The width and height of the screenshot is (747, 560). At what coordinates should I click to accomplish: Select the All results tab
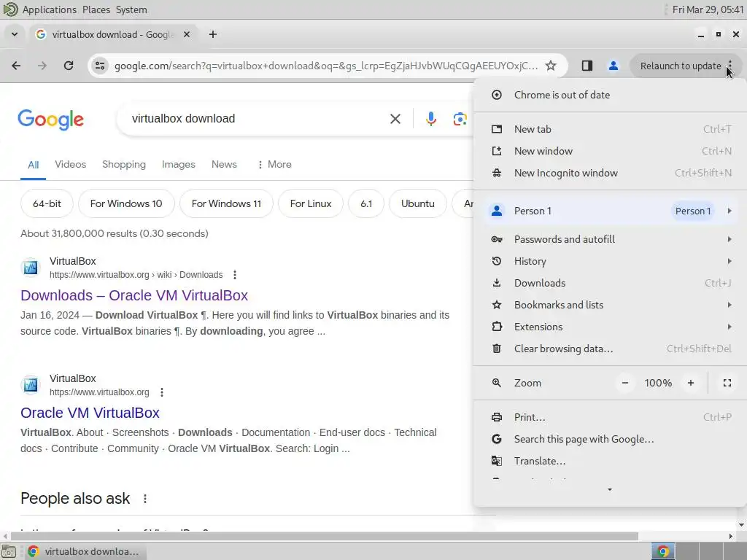pos(33,165)
